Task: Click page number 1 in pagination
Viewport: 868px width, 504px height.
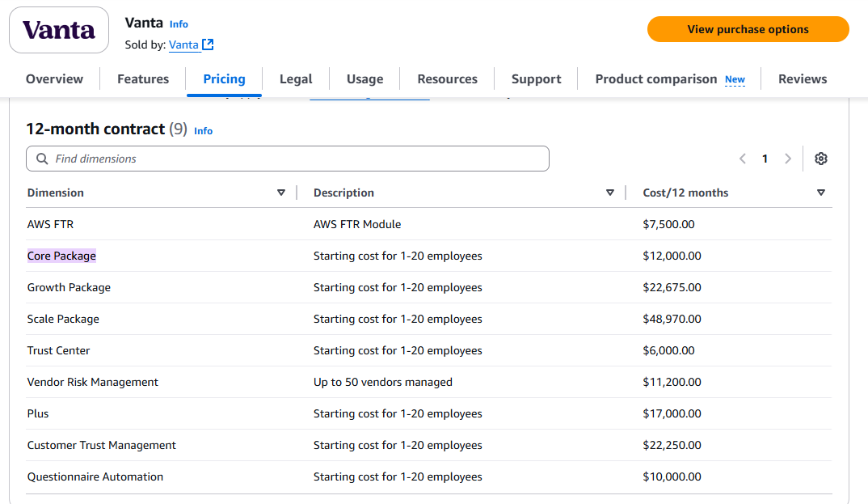Action: 765,159
